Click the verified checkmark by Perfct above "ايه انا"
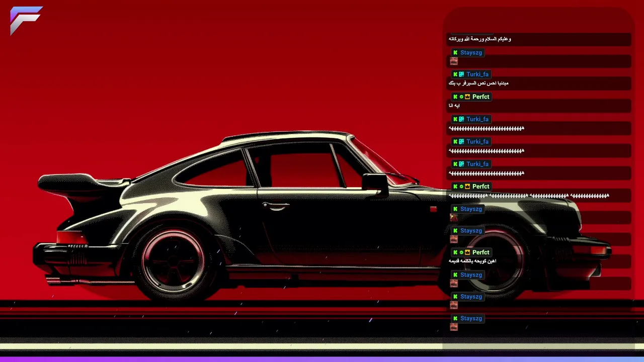Screen dimensions: 644x362 coord(461,97)
